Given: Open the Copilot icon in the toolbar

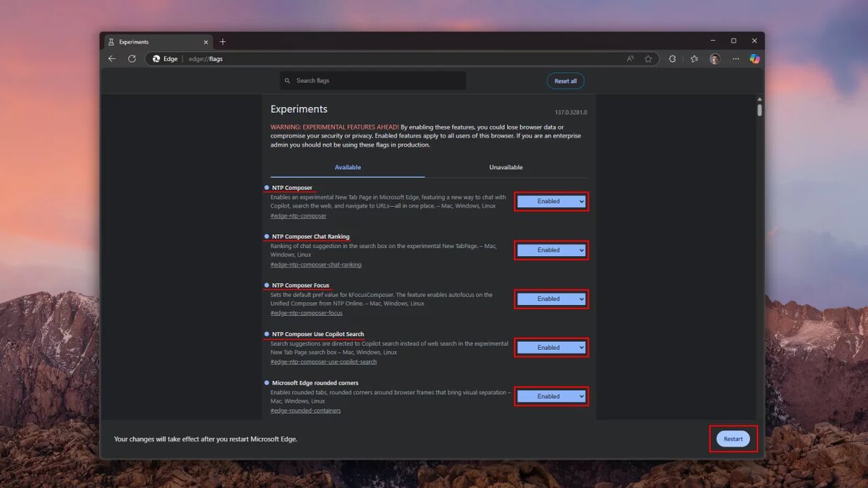Looking at the screenshot, I should point(754,59).
